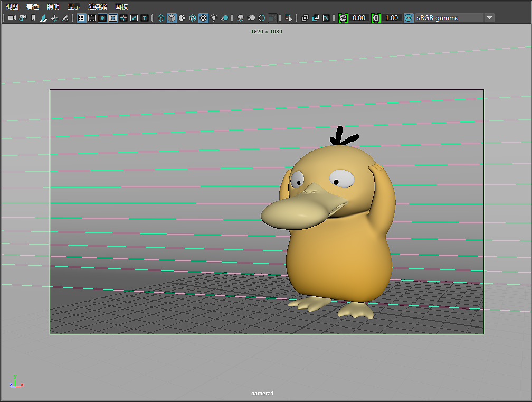Viewport: 532px width, 402px height.
Task: Toggle the color management ON button
Action: (408, 18)
